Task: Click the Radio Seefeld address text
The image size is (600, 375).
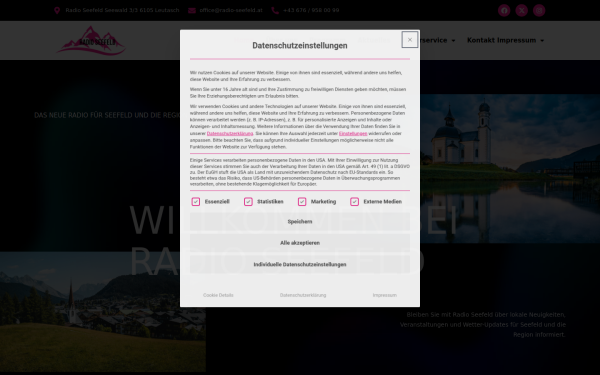Action: [122, 10]
